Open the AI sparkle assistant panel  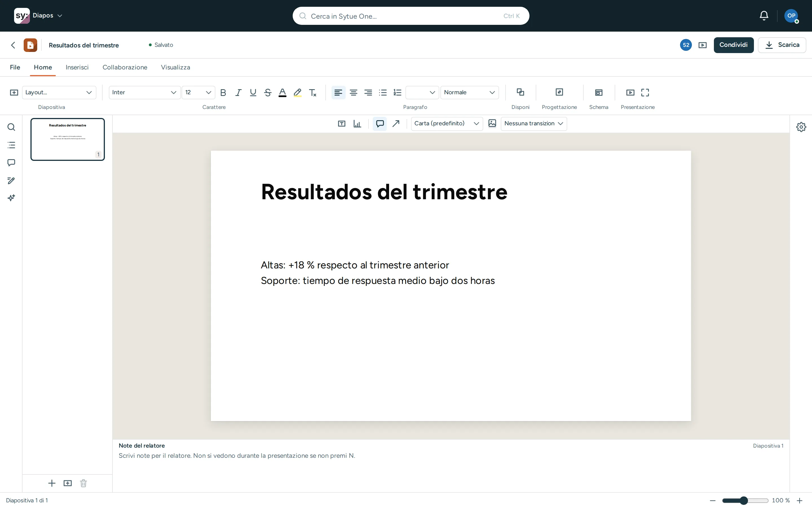[x=11, y=198]
